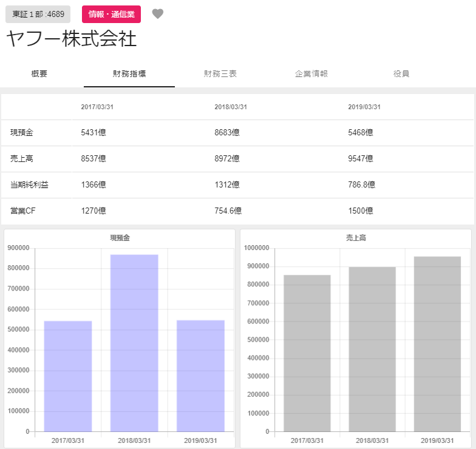The width and height of the screenshot is (476, 449).
Task: Click the 5468億 cell
Action: point(361,132)
